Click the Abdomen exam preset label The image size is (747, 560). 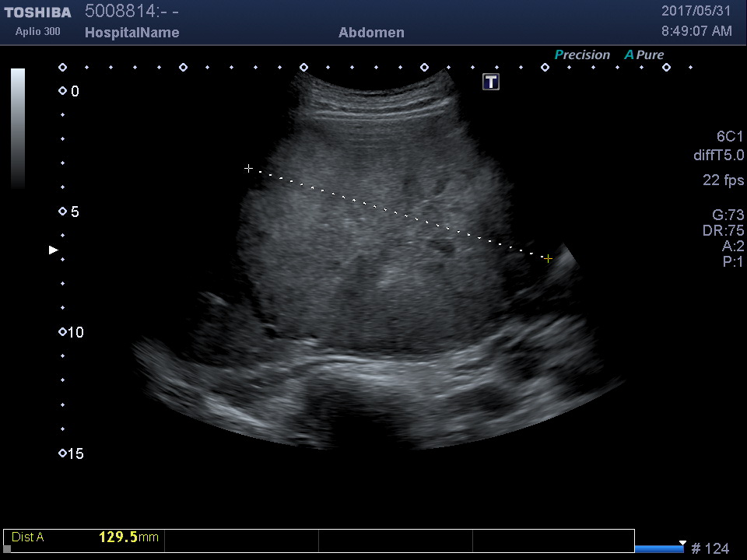tap(371, 33)
